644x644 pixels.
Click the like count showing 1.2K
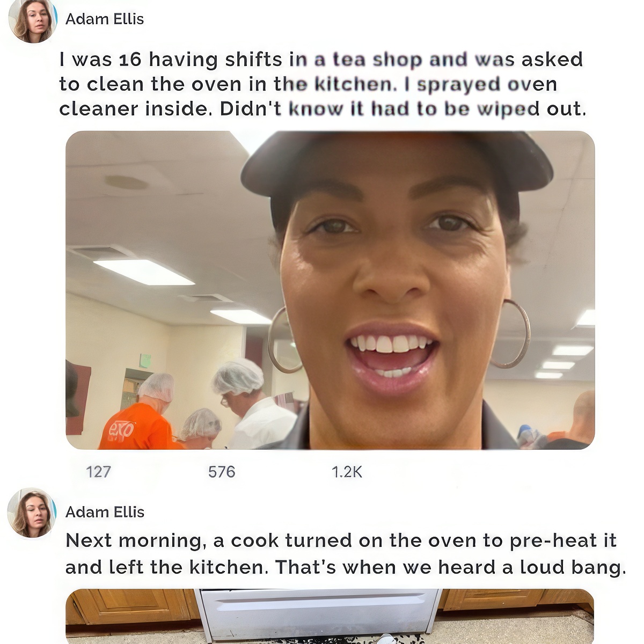coord(347,472)
